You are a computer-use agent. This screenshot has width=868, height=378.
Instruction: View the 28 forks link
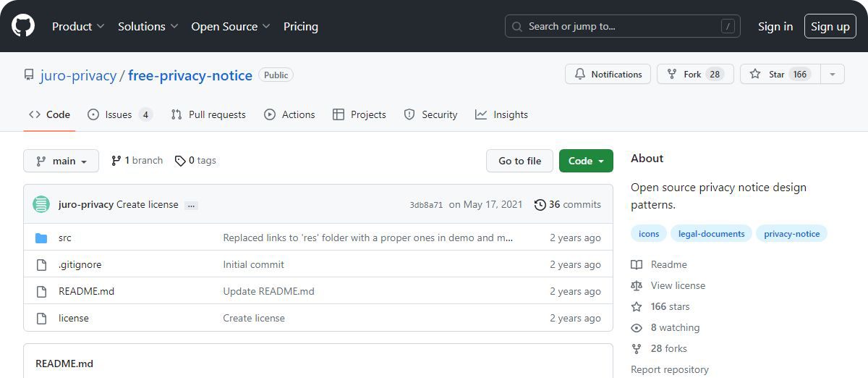(x=669, y=348)
